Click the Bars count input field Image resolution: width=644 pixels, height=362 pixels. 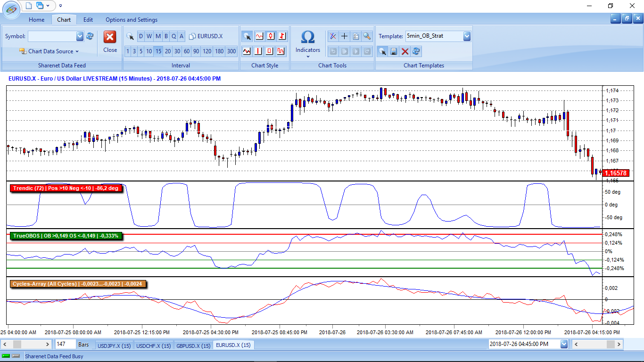click(x=65, y=345)
